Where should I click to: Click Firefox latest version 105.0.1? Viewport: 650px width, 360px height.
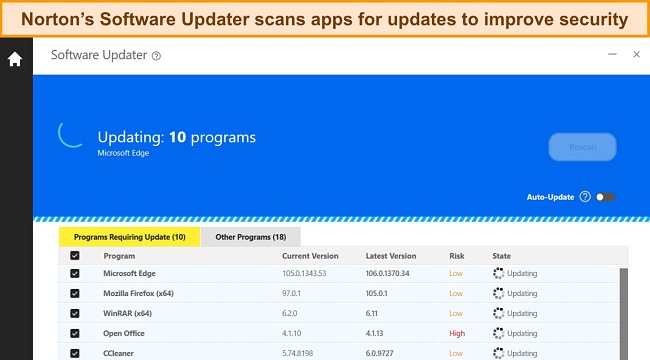point(376,293)
